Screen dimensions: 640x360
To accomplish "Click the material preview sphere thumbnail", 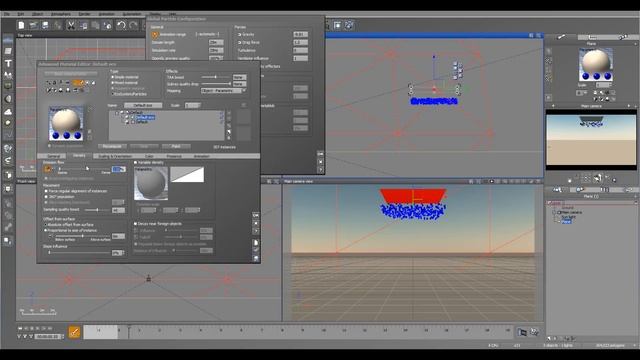I will click(66, 123).
